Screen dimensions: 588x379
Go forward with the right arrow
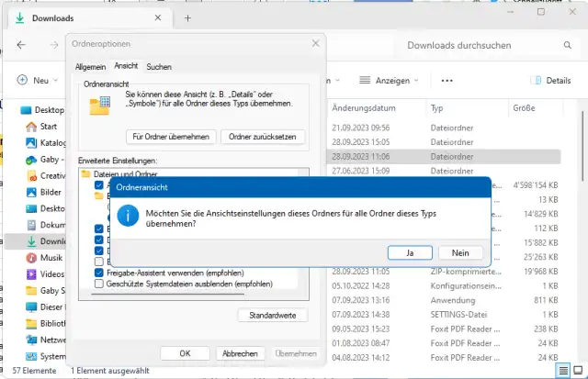(x=54, y=45)
